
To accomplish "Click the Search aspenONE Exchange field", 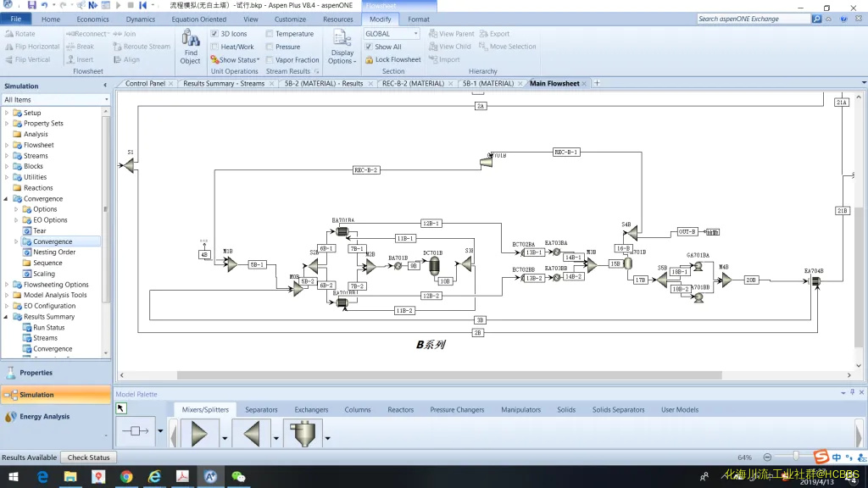I will pyautogui.click(x=753, y=19).
